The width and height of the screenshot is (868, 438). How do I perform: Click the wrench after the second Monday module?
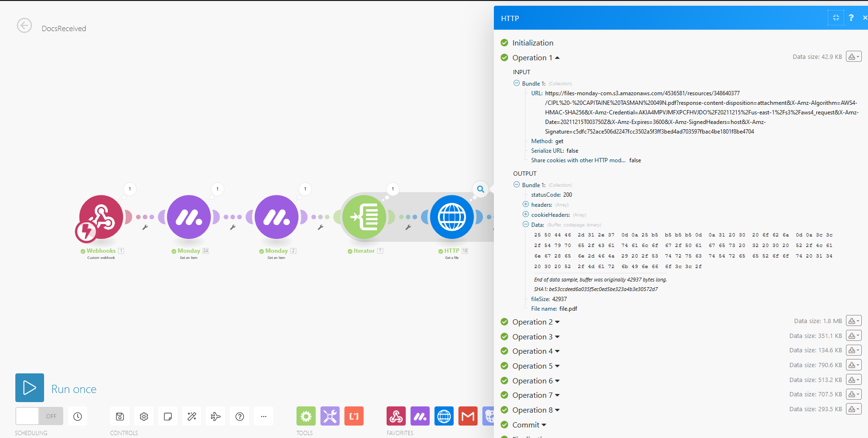320,227
